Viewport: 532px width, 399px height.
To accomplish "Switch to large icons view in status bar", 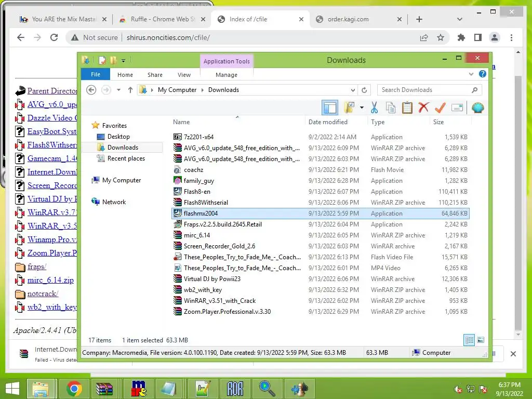I will click(481, 340).
